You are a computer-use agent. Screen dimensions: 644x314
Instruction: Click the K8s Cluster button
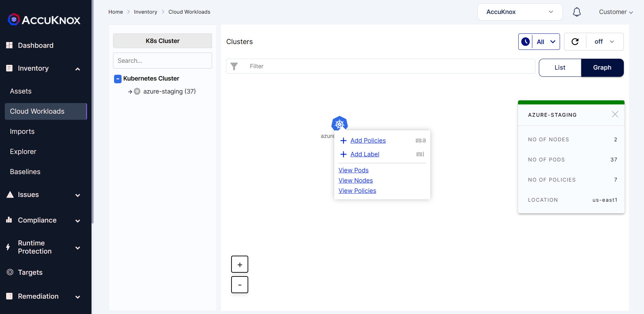163,41
